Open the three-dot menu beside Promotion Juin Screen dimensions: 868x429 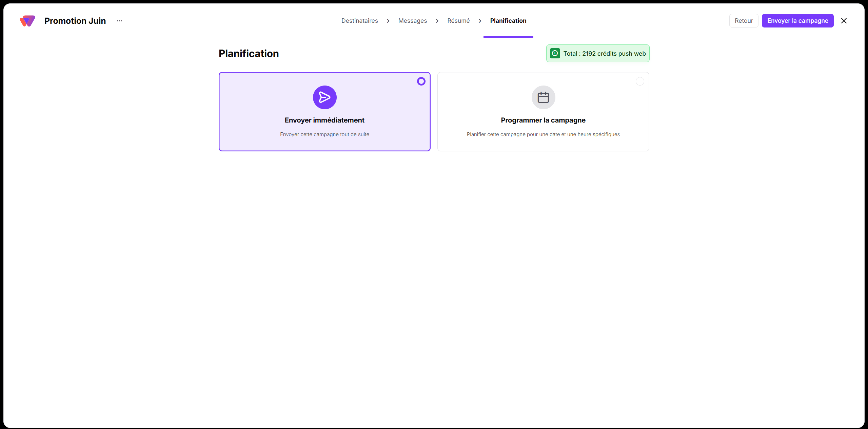(x=119, y=21)
